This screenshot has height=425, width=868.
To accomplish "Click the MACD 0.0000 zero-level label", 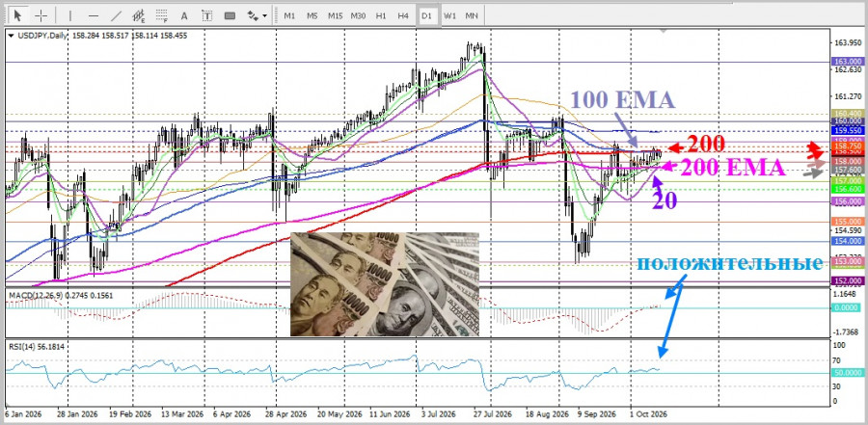I will (848, 307).
